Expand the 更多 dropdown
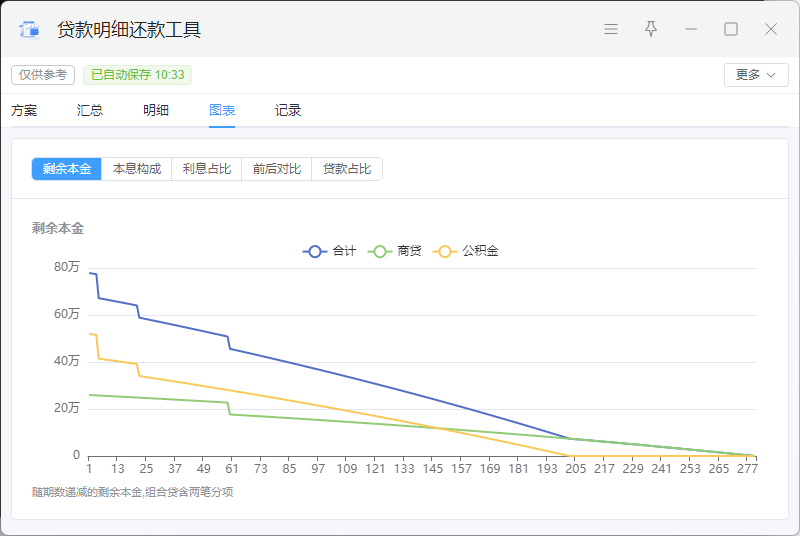800x536 pixels. (756, 75)
